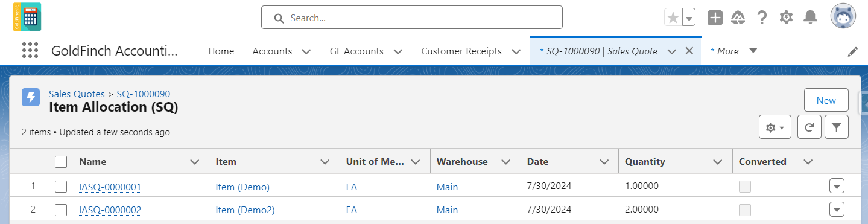Image resolution: width=868 pixels, height=224 pixels.
Task: Click the quantity value 2.00000
Action: tap(642, 210)
